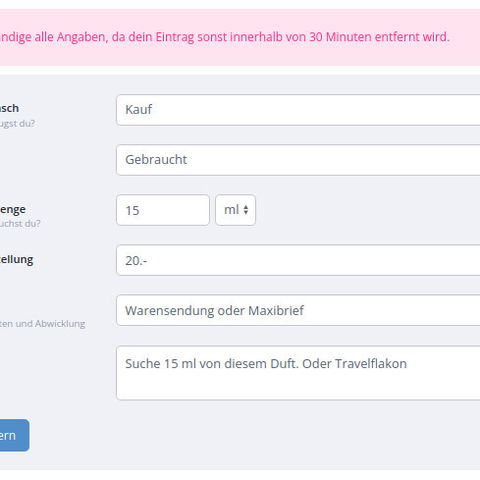Open the 'Kauf' selection dropdown
480x480 pixels.
[298, 110]
